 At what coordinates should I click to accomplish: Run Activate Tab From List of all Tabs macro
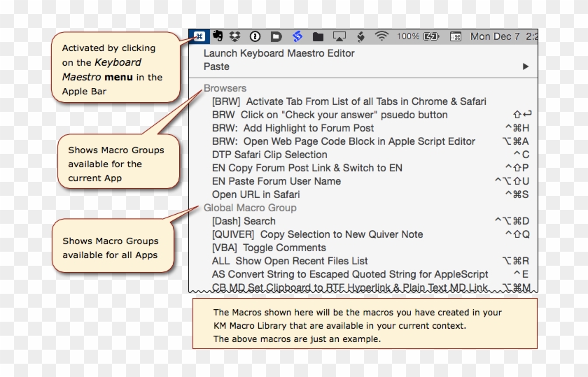click(349, 101)
